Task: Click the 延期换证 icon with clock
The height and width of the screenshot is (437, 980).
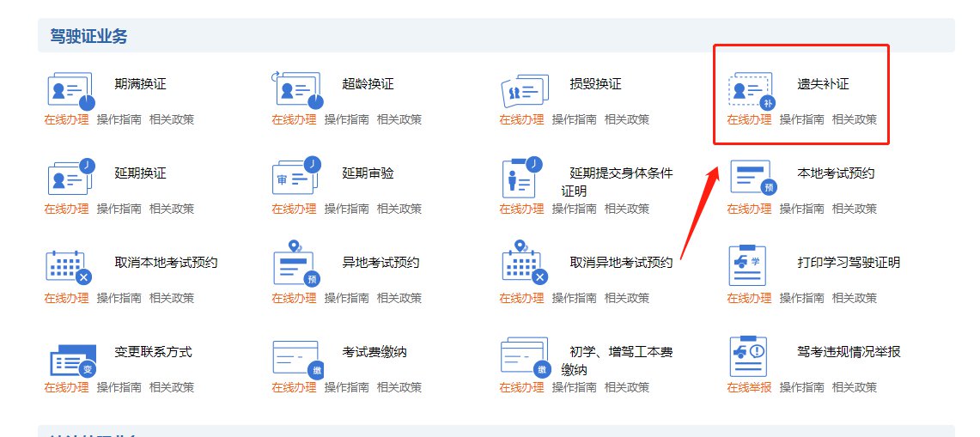Action: pos(71,176)
